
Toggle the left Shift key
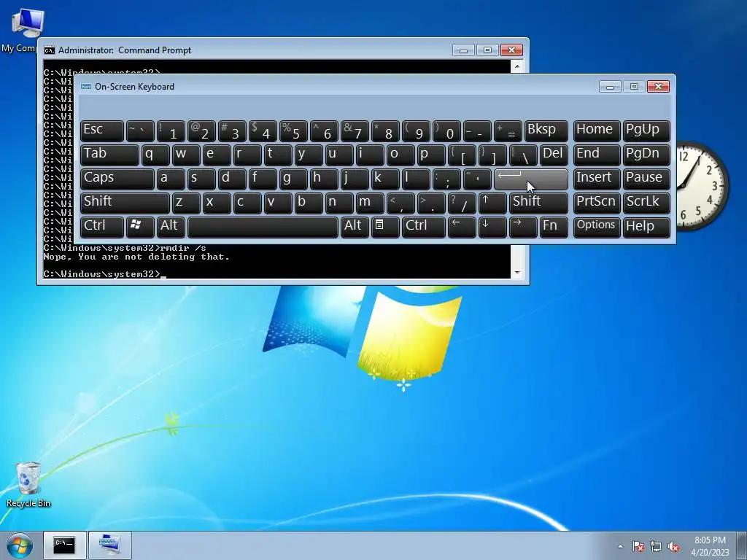click(125, 203)
